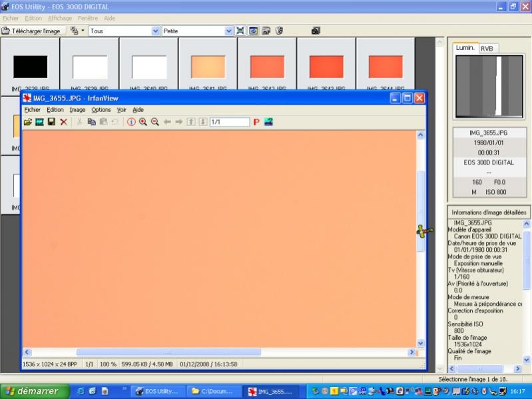Click the EOS Utility preview window icon

point(253,31)
